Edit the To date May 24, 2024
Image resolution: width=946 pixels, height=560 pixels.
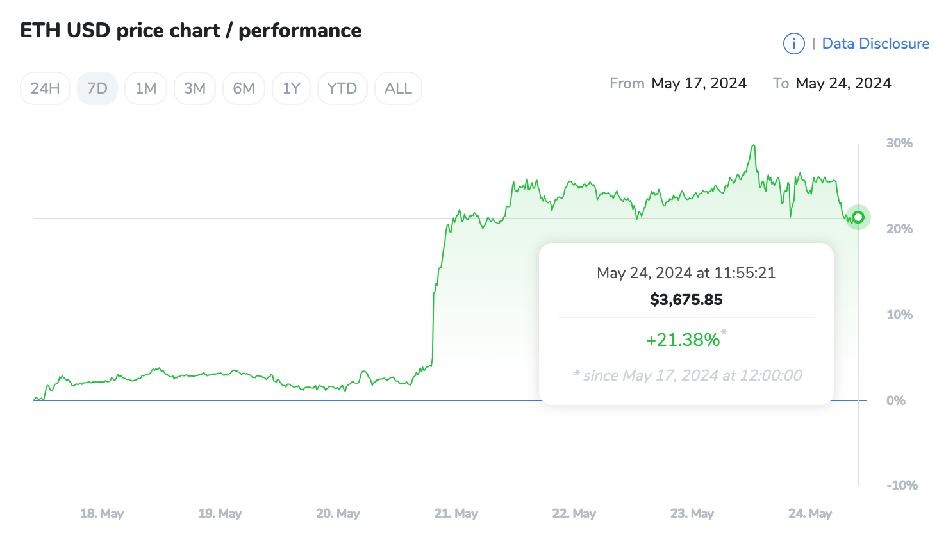pyautogui.click(x=843, y=83)
